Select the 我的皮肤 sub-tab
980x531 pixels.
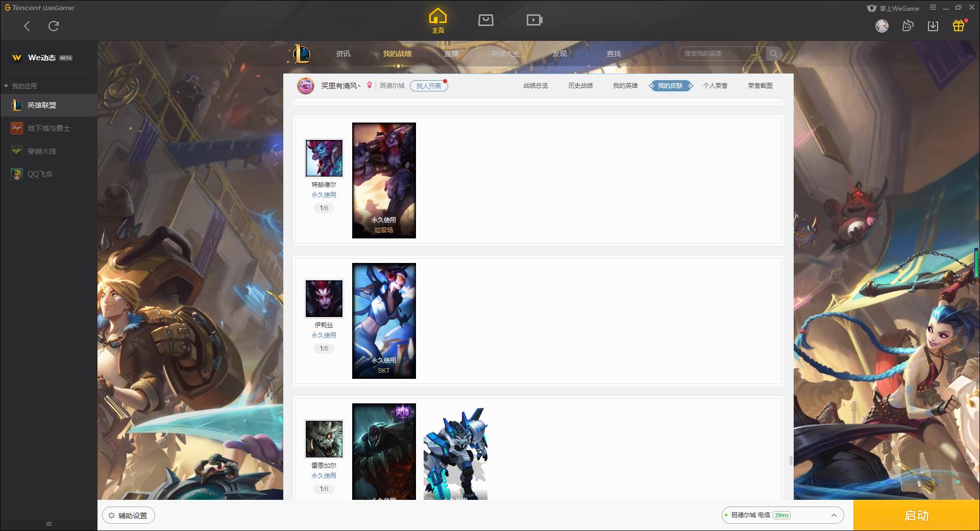(x=670, y=86)
